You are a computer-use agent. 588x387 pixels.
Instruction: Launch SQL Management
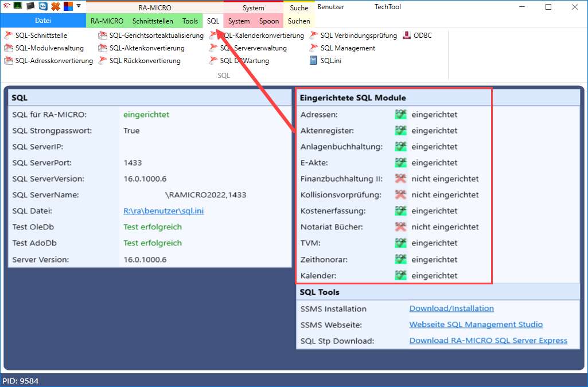point(342,48)
